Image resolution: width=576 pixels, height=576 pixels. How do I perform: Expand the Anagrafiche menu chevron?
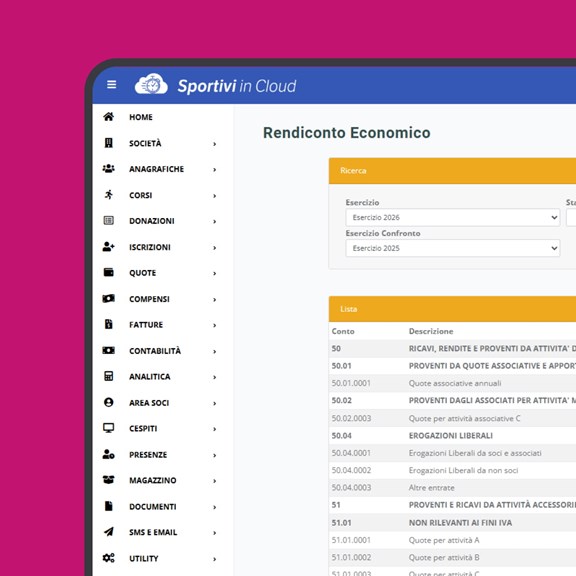click(x=215, y=170)
